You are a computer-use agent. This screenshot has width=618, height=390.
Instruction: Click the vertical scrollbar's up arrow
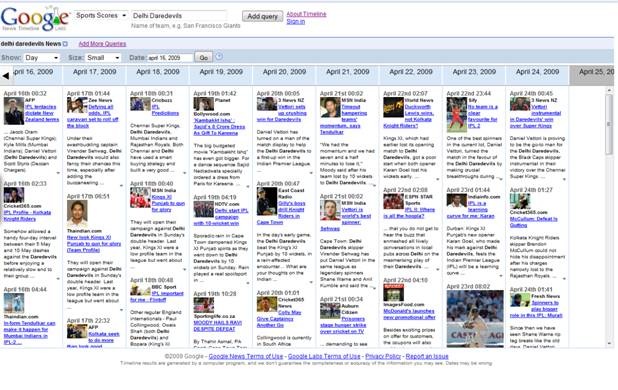point(609,91)
